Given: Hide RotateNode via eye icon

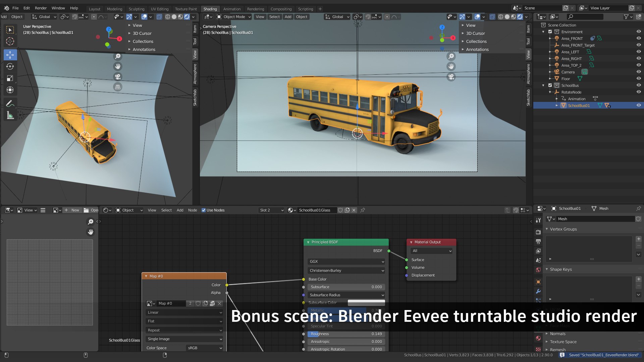Looking at the screenshot, I should point(639,92).
